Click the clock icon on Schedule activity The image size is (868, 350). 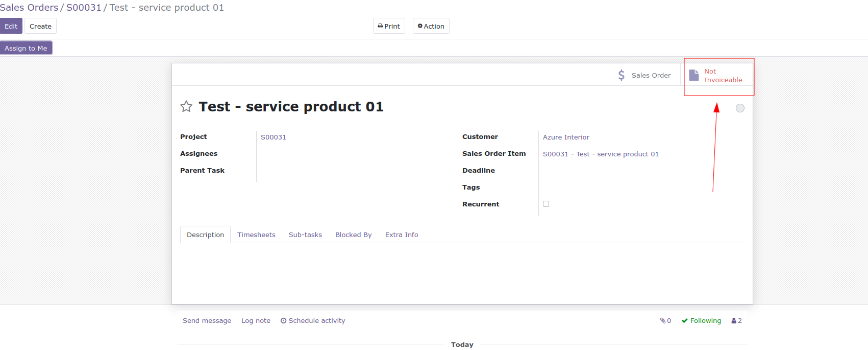(x=283, y=321)
